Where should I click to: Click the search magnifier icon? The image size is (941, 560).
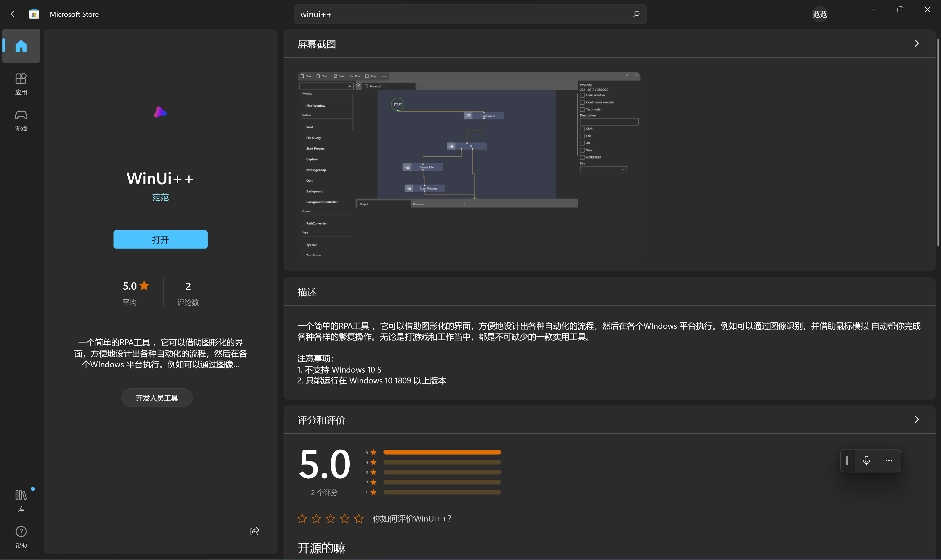636,14
